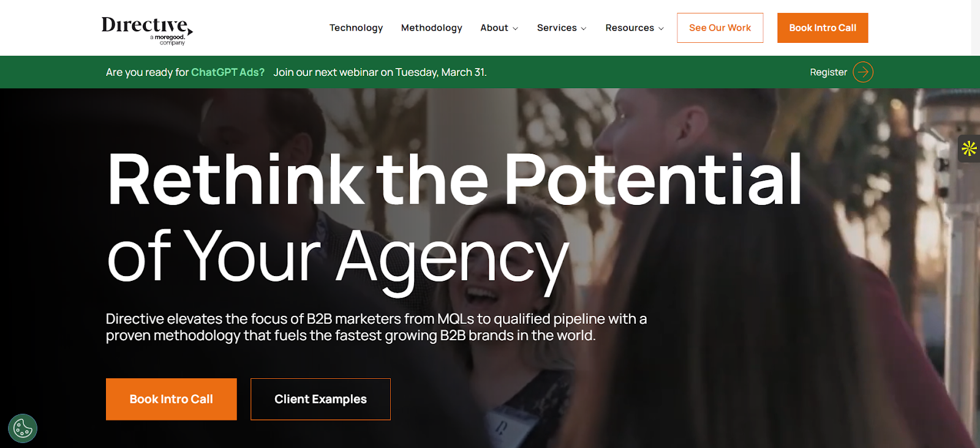
Task: Open Client Examples button
Action: coord(320,399)
